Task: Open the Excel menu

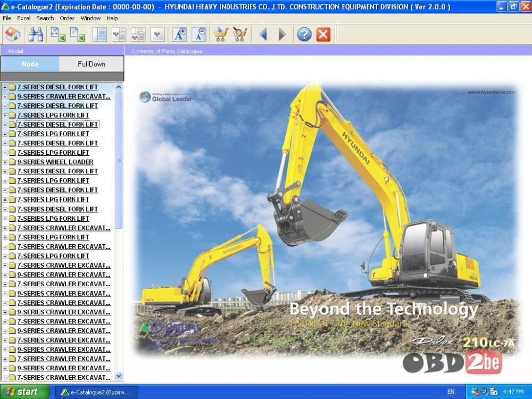Action: click(x=24, y=18)
